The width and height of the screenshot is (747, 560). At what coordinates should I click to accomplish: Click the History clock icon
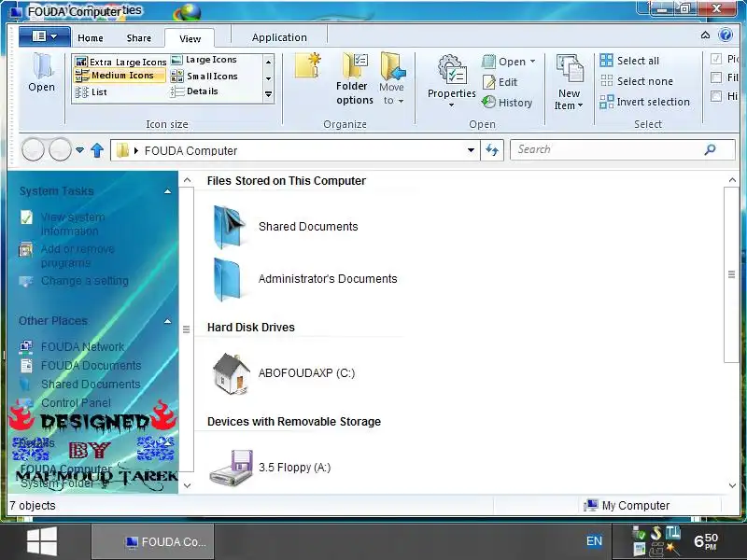[x=488, y=102]
